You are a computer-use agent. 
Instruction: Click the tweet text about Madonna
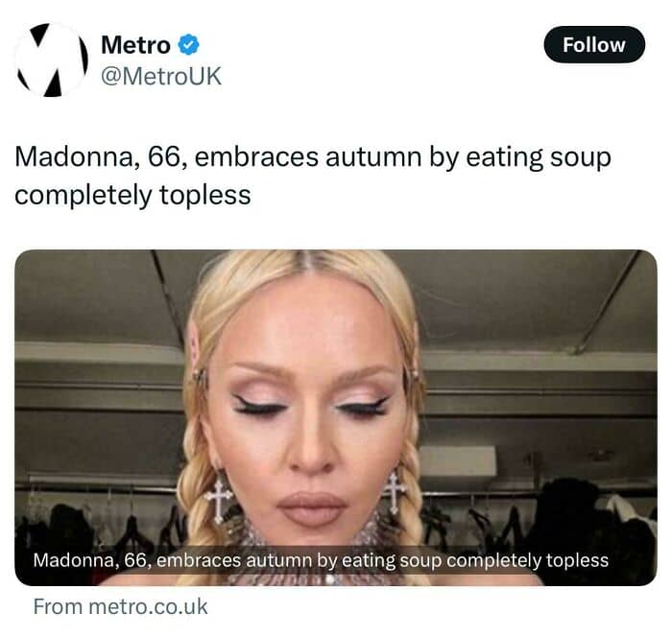(x=312, y=176)
